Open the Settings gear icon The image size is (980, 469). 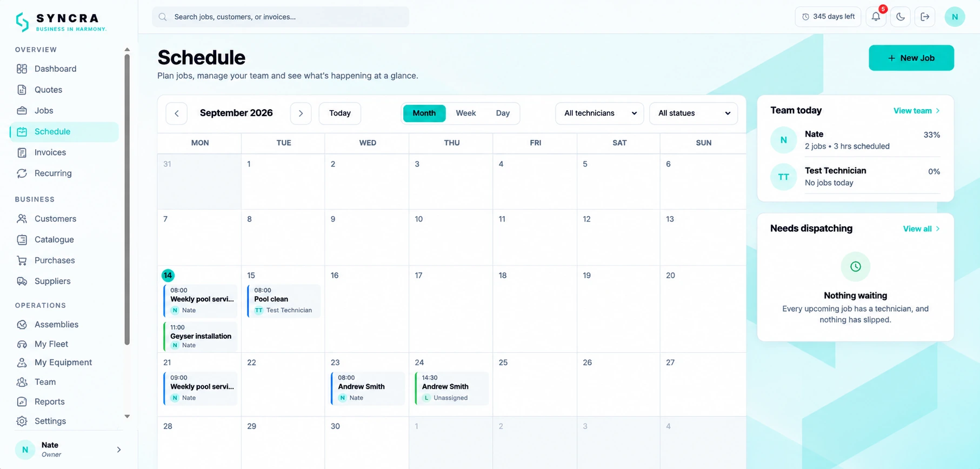tap(22, 421)
